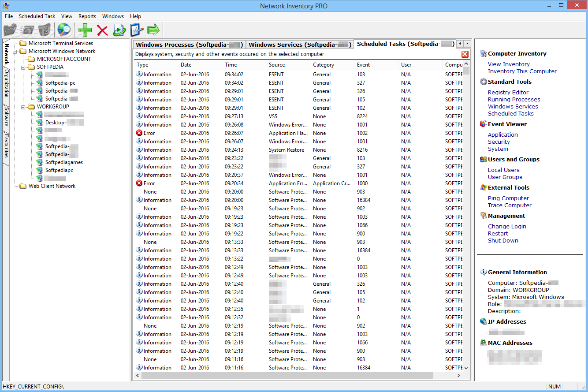
Task: Click the Management section icon
Action: (x=484, y=216)
